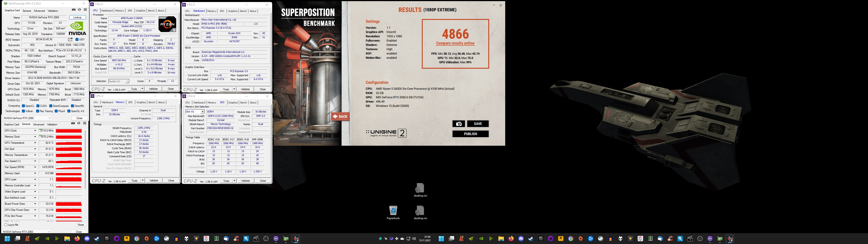The height and width of the screenshot is (244, 868).
Task: Toggle the DirectCompute checkbox
Action: point(51,106)
